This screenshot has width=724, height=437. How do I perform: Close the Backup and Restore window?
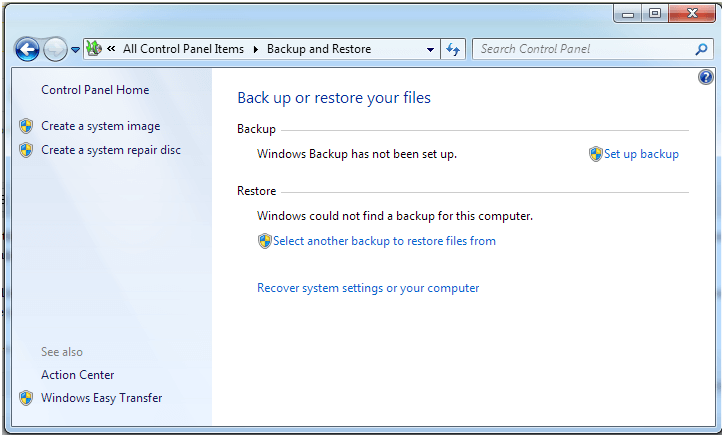click(x=692, y=13)
